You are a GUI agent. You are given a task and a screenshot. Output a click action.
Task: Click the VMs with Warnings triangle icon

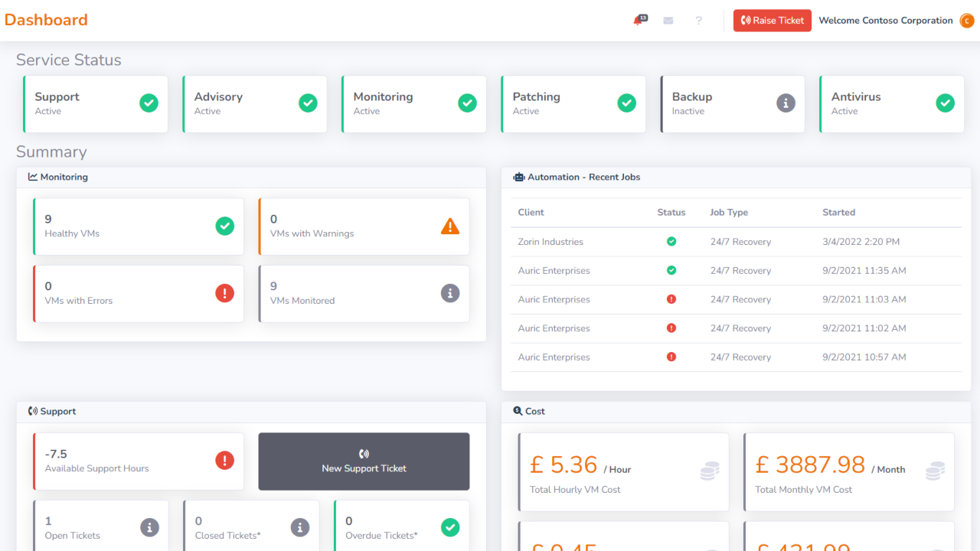click(450, 226)
